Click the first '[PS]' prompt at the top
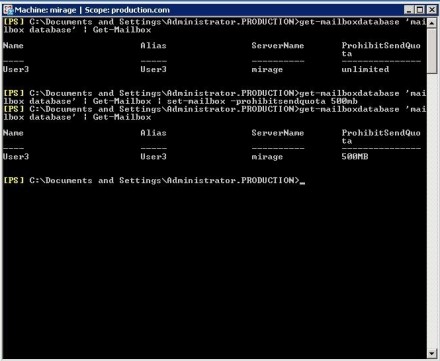This screenshot has width=440, height=361. [x=14, y=22]
